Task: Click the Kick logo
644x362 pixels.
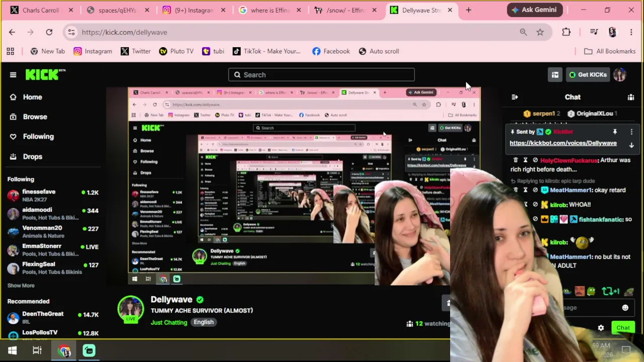Action: coord(45,74)
